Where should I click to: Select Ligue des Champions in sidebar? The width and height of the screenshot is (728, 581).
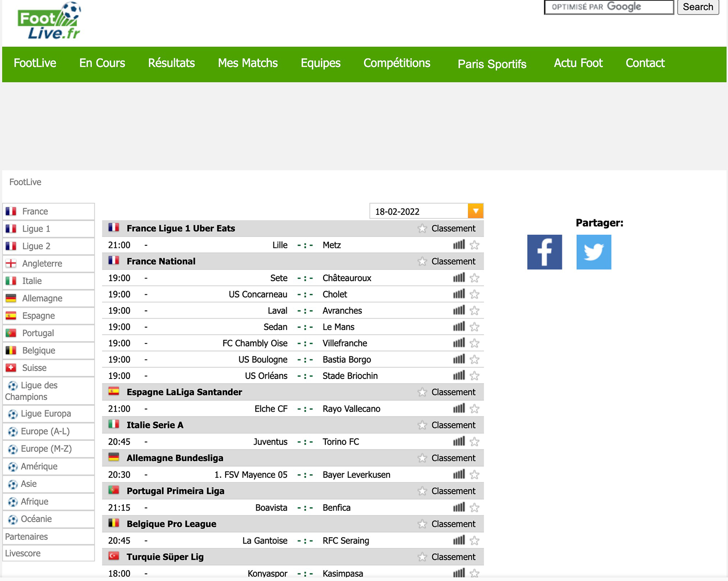click(x=49, y=391)
